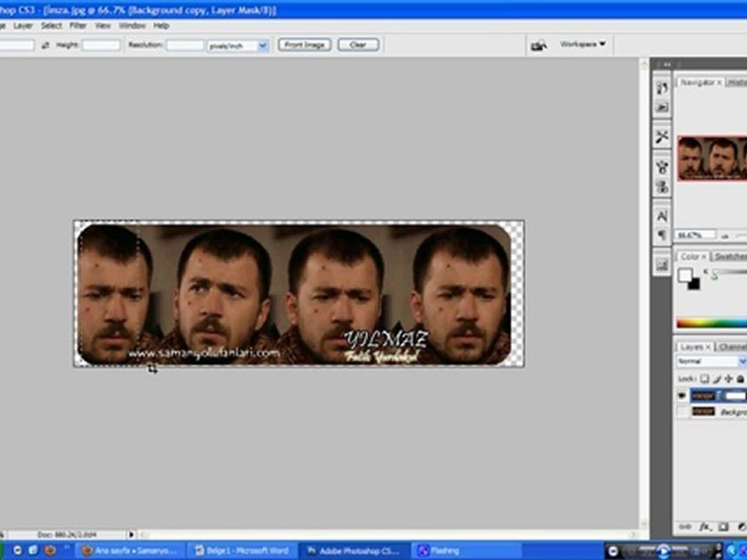The width and height of the screenshot is (747, 560).
Task: Open the status bar info arrow
Action: point(132,535)
